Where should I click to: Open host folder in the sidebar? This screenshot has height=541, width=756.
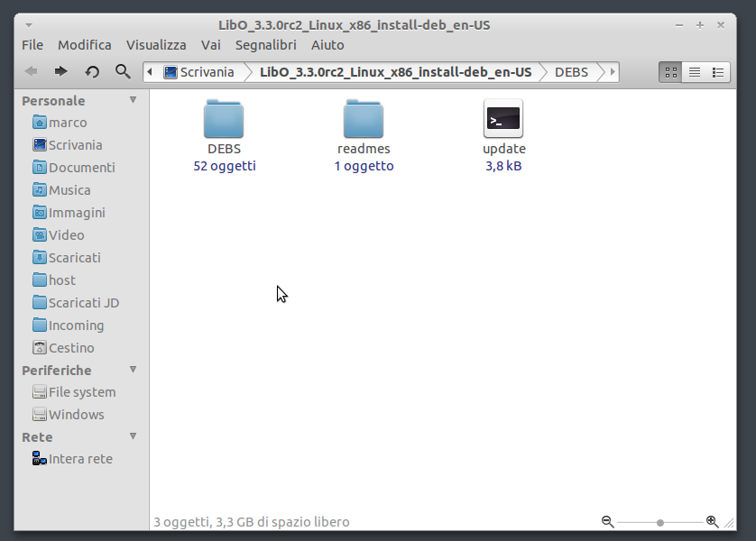[54, 280]
